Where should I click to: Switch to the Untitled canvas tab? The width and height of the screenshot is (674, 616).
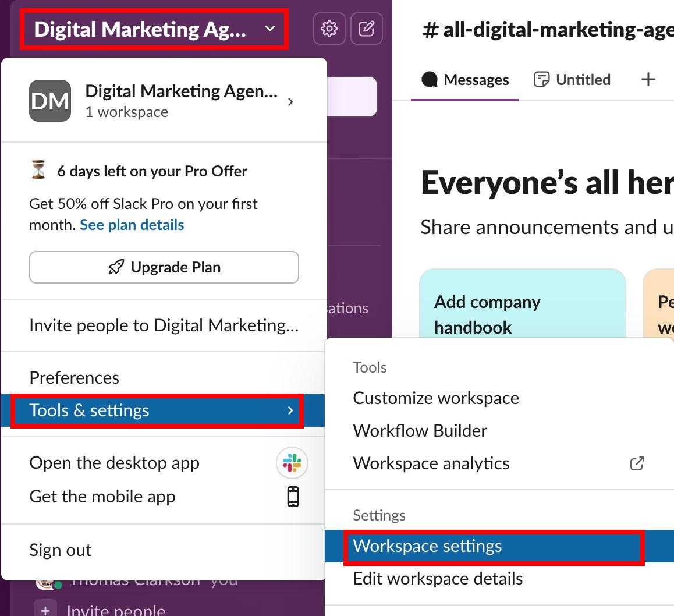[x=572, y=80]
